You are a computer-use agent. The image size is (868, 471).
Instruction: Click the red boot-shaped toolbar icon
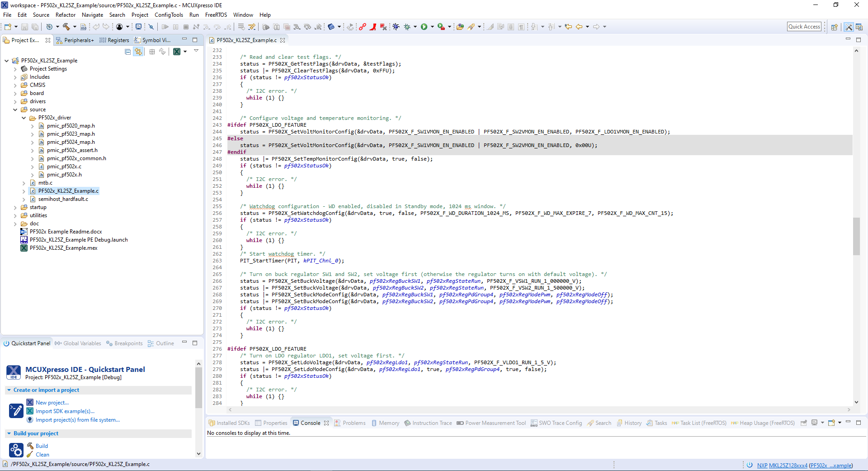click(373, 27)
